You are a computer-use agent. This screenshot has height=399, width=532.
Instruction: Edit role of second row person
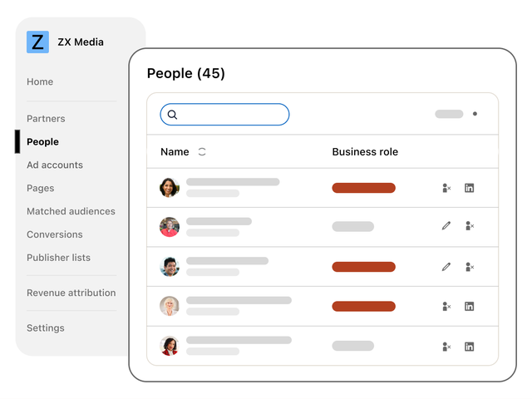446,225
